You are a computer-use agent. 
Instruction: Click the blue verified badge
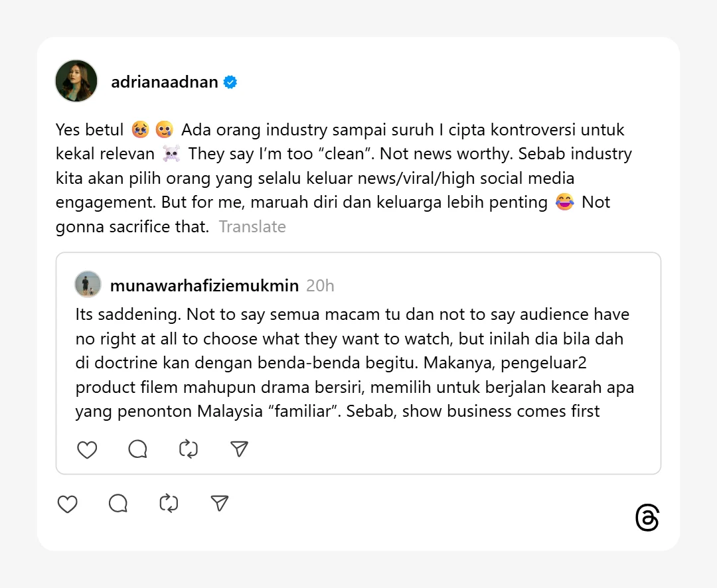[230, 82]
